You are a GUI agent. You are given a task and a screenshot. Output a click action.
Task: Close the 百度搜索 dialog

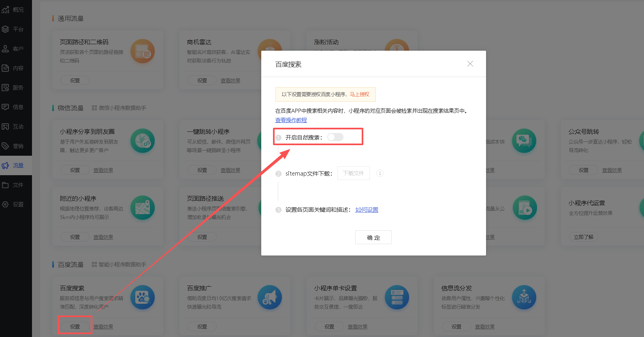(x=470, y=64)
